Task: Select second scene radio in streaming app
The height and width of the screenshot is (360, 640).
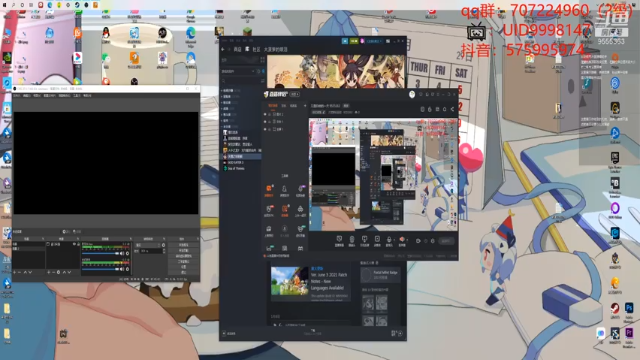Action: coord(265,122)
